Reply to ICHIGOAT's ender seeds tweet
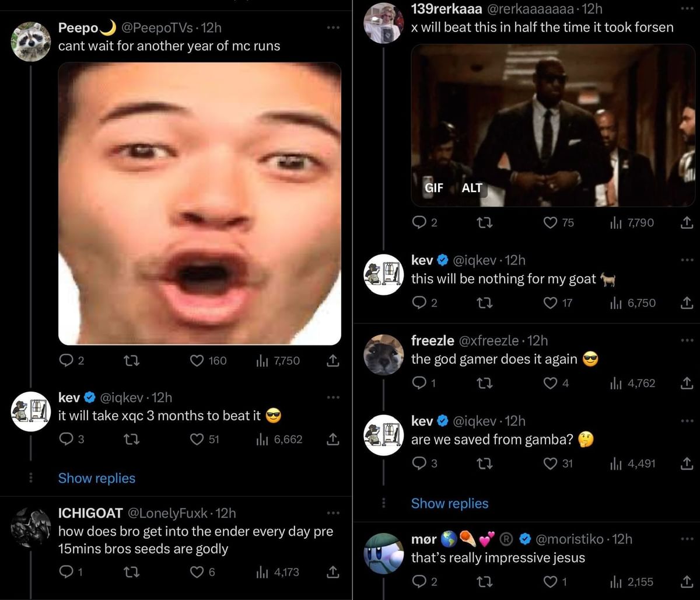This screenshot has width=700, height=600. click(x=67, y=572)
